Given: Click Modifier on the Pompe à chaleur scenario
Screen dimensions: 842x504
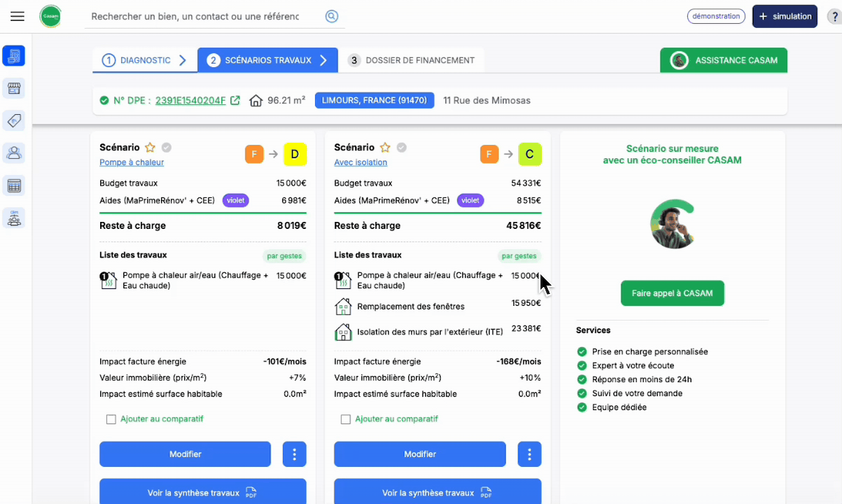Looking at the screenshot, I should (x=185, y=454).
